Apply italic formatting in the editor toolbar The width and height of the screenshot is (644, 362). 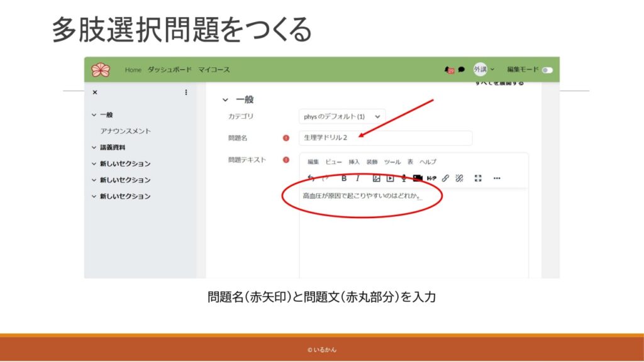[x=358, y=178]
